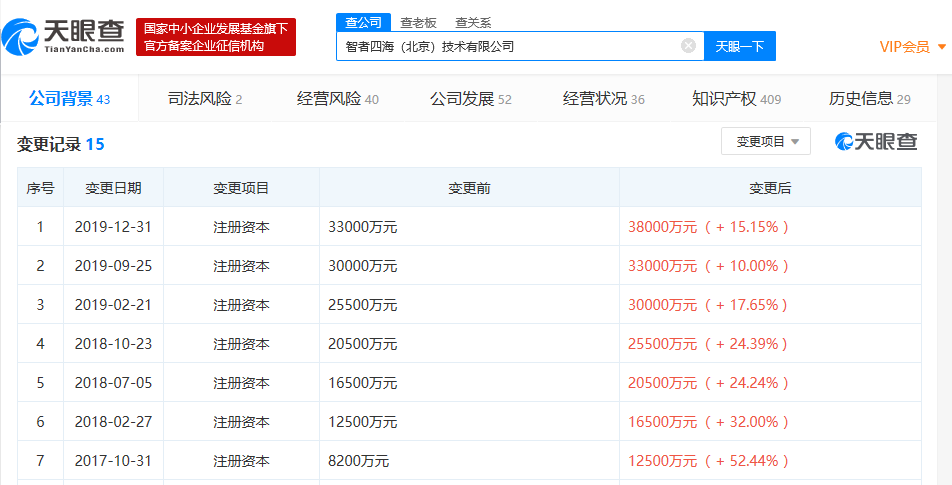Open the 公司背景 navigation tab
Image resolution: width=952 pixels, height=485 pixels.
tap(69, 98)
